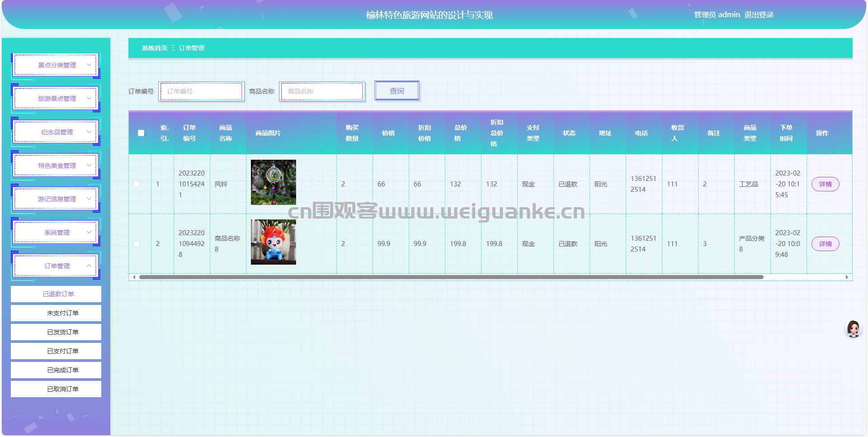Screen dimensions: 868x437
Task: Focus the 订单编号 input field
Action: [202, 91]
